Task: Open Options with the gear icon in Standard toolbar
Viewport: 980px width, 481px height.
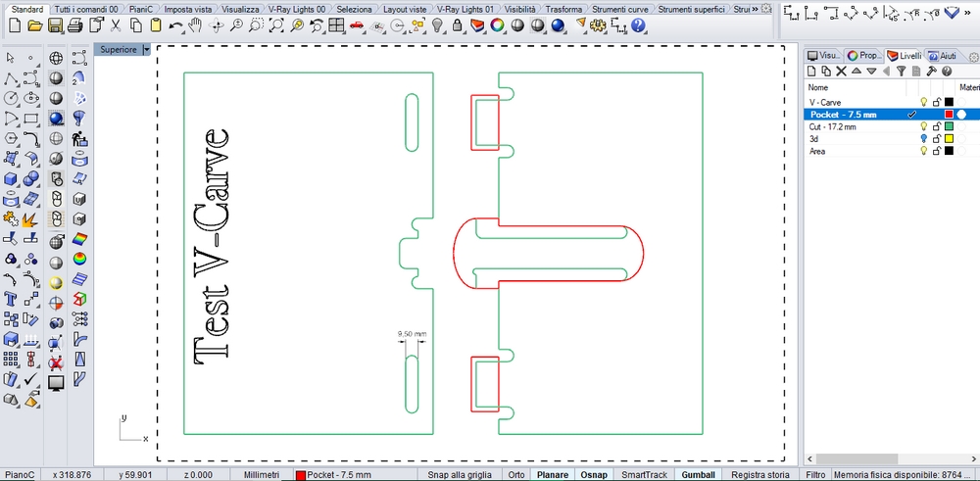Action: coord(599,25)
